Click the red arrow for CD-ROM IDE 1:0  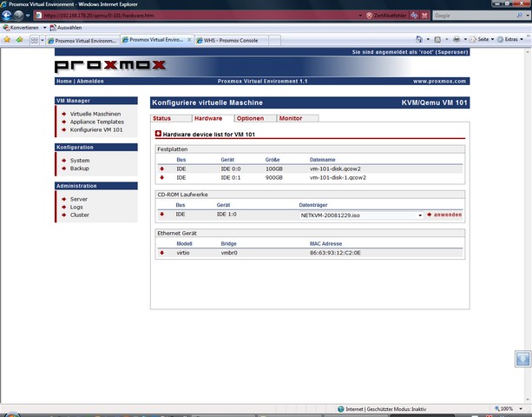[x=161, y=215]
